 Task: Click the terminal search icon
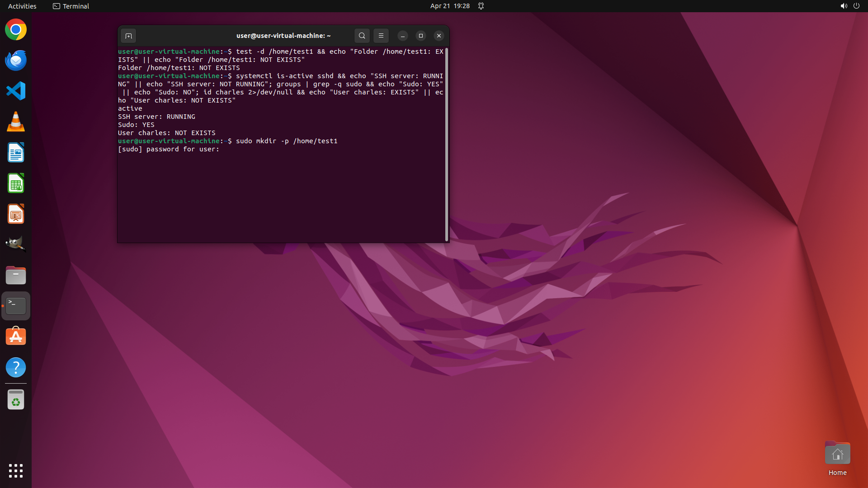362,36
